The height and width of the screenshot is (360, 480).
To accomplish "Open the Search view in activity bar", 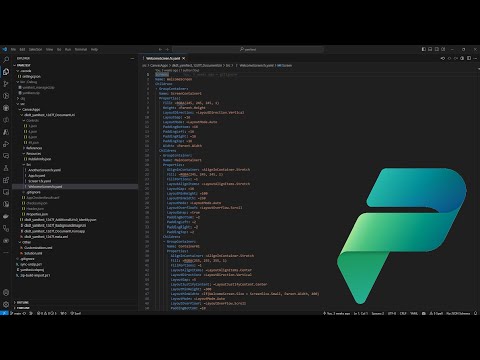I will 6,60.
